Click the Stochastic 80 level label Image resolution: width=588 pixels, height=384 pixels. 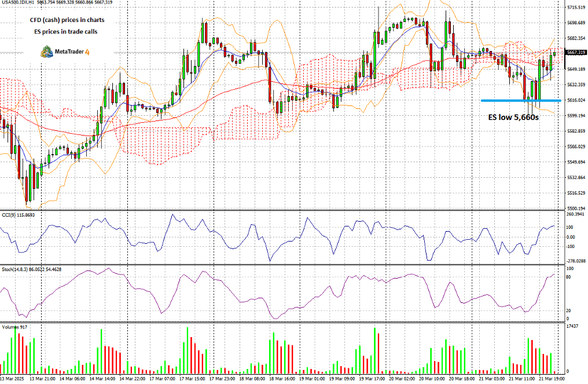click(568, 277)
